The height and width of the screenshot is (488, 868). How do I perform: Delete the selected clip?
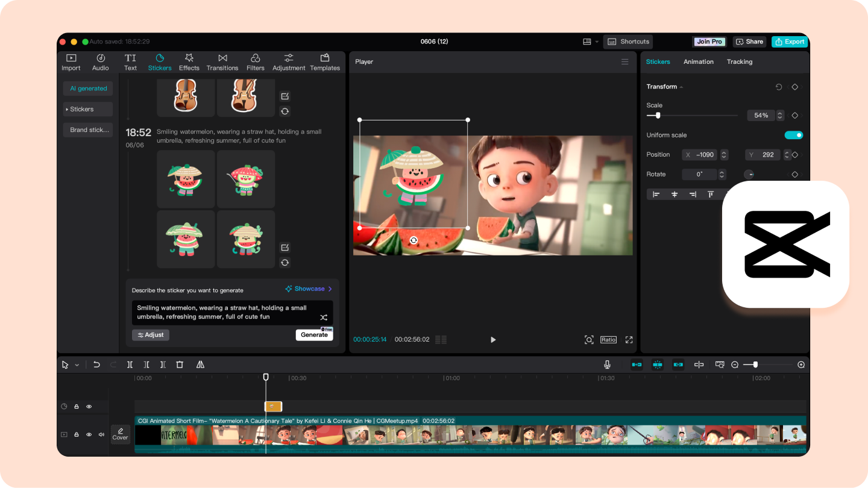coord(180,364)
